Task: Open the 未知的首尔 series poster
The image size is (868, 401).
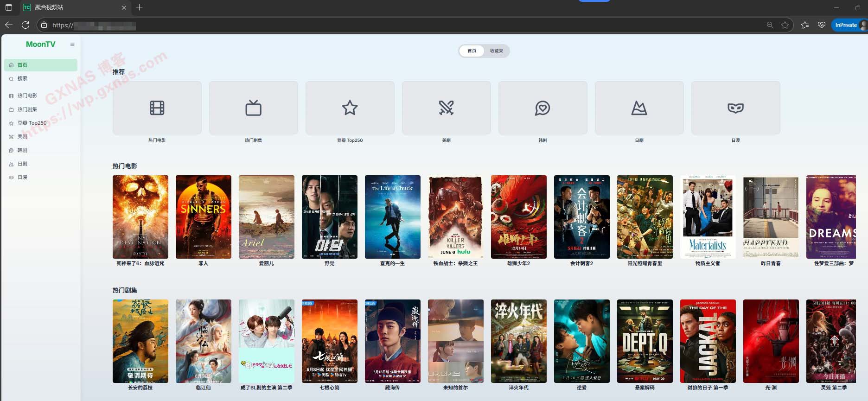Action: (456, 341)
